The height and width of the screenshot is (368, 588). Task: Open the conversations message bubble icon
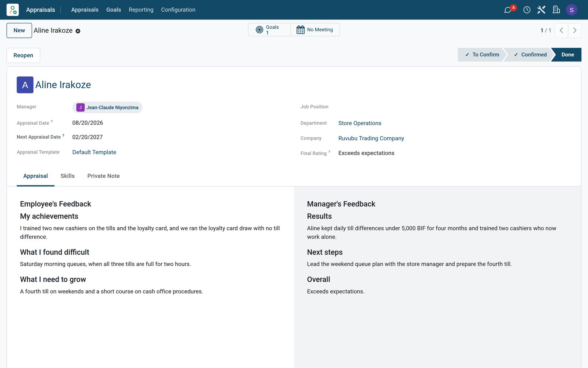click(508, 10)
